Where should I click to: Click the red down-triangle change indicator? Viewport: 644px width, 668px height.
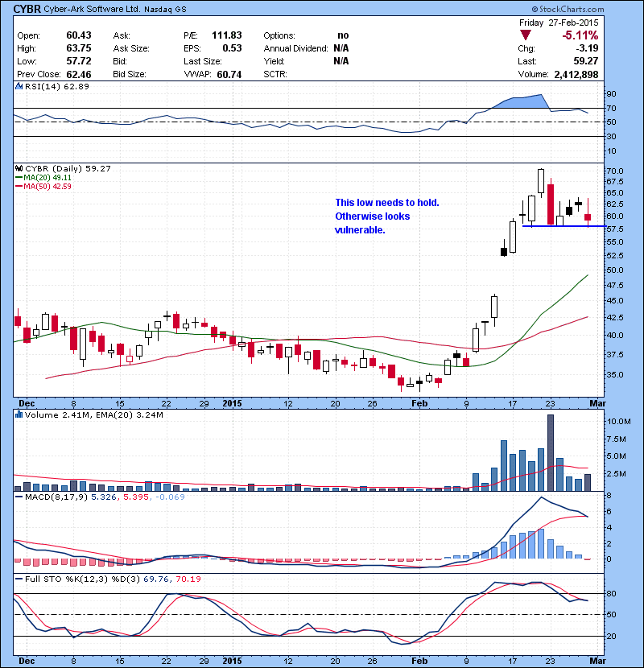click(x=526, y=35)
